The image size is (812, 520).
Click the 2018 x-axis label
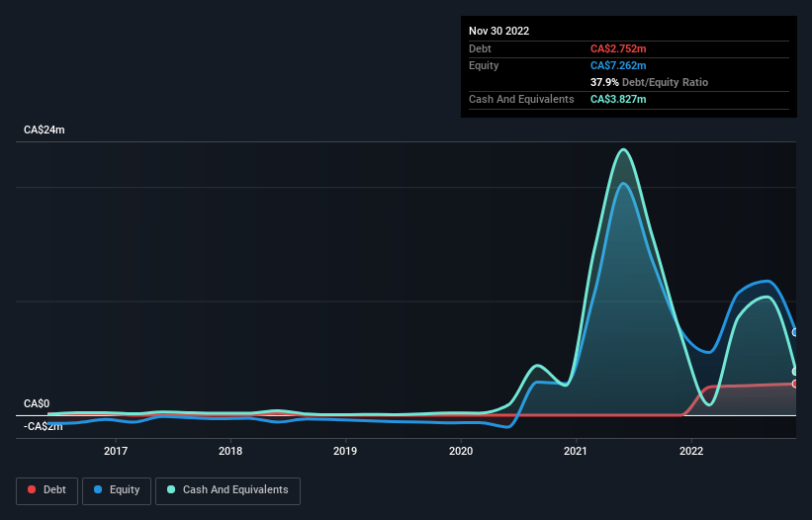230,451
